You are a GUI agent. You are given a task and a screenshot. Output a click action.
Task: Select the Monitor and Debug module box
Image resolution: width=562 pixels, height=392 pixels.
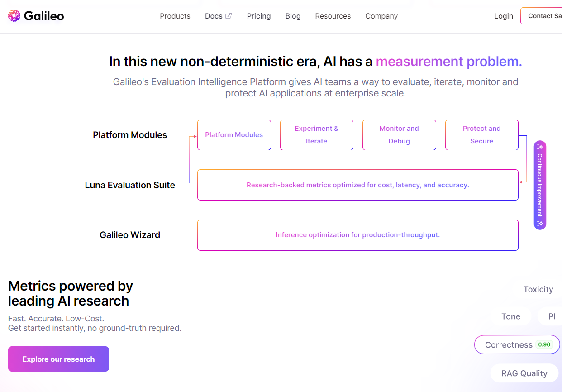[399, 135]
